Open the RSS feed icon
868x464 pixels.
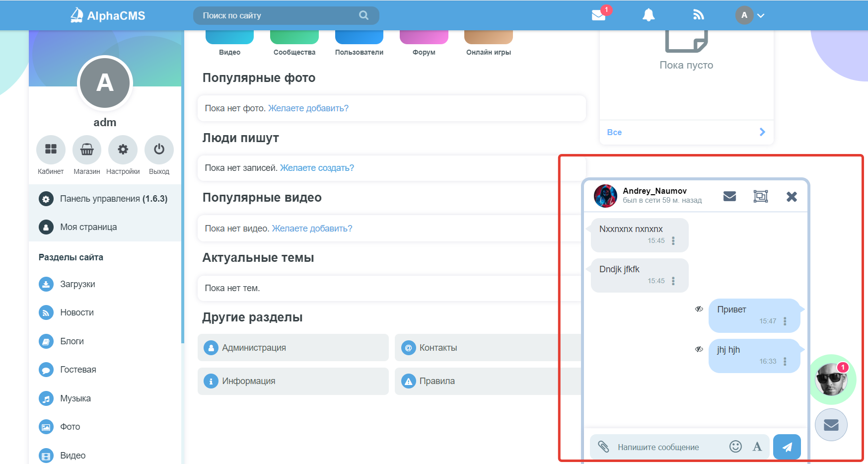pos(699,15)
